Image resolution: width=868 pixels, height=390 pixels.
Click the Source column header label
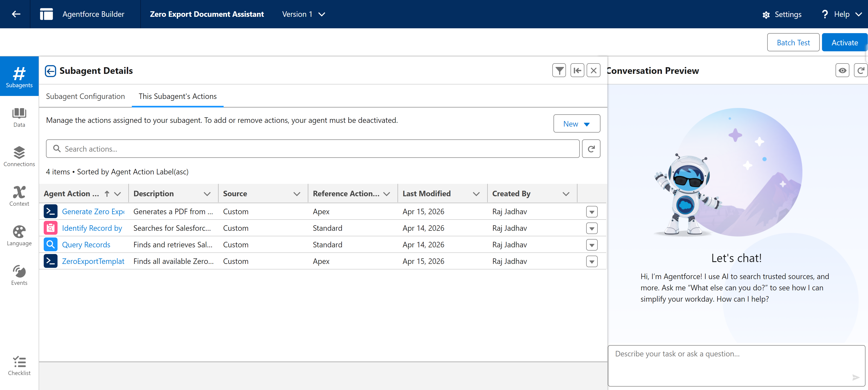click(x=235, y=194)
